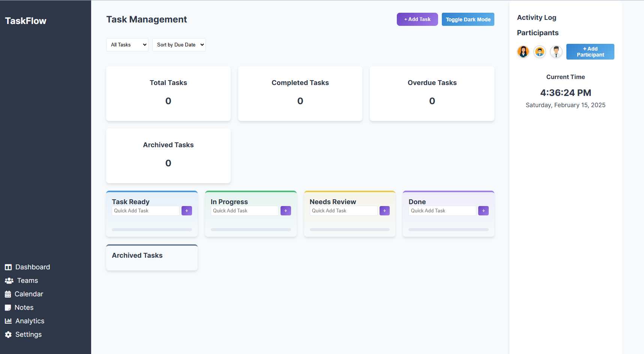
Task: Click the Calendar icon in sidebar
Action: pos(8,294)
